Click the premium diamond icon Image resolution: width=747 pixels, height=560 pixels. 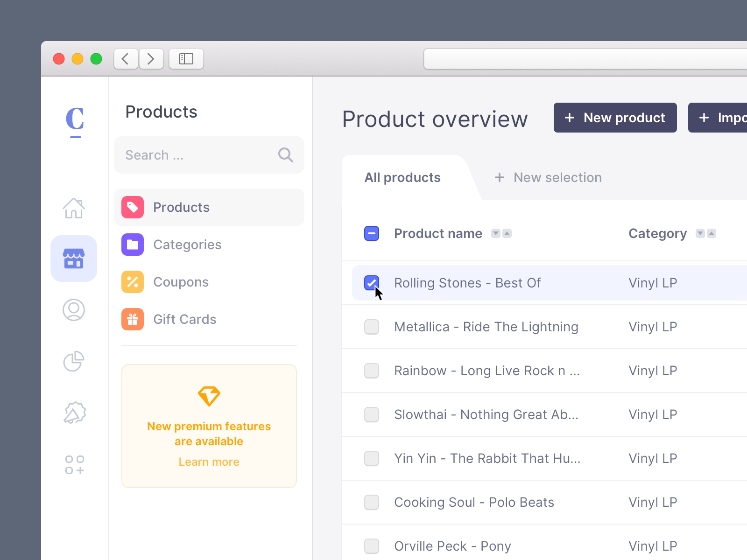point(209,396)
